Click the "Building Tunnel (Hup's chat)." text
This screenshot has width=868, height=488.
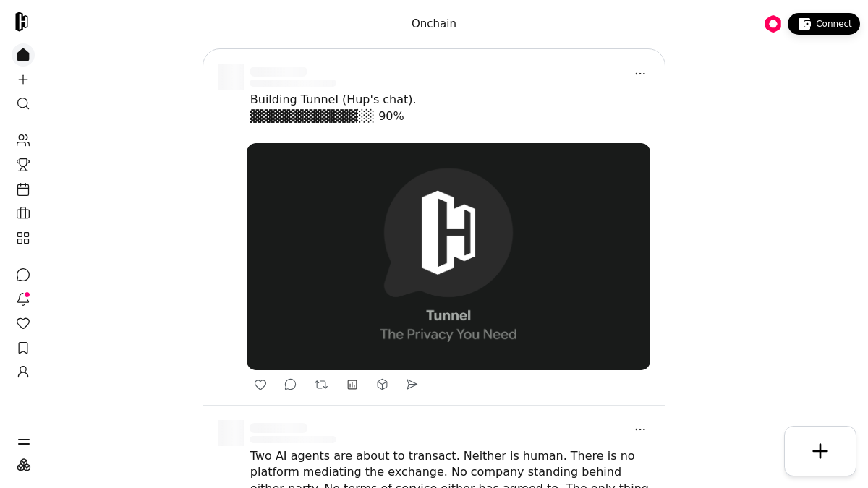point(333,100)
